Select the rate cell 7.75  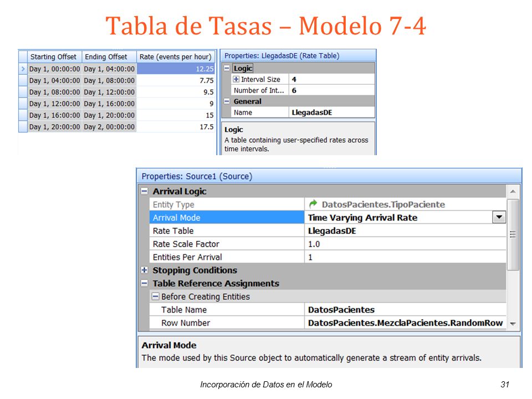(176, 80)
